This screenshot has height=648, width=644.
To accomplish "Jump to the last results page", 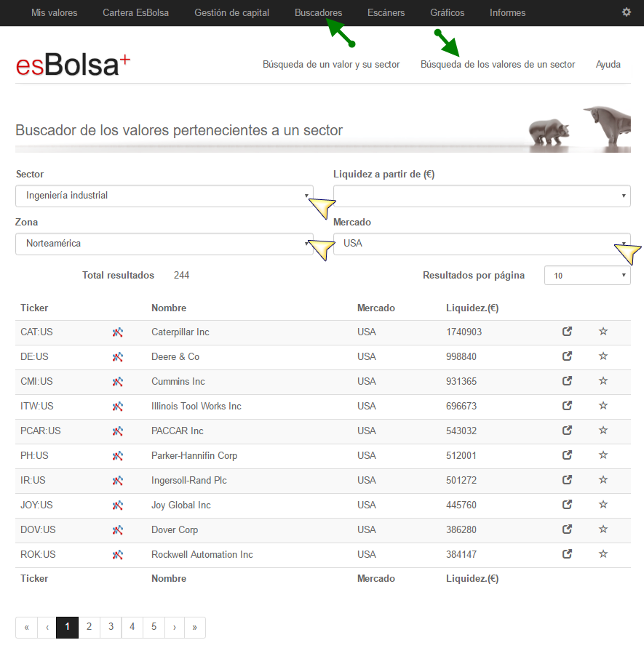I will [x=194, y=627].
